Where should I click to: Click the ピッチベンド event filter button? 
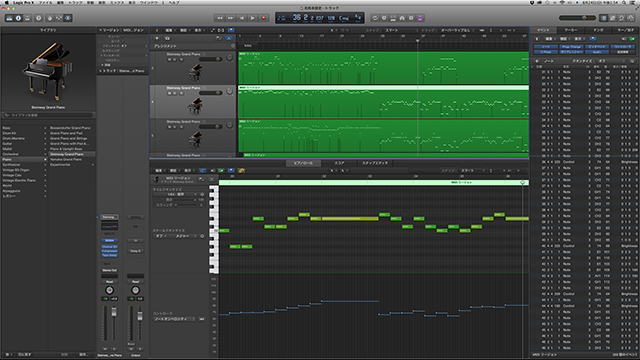point(597,47)
